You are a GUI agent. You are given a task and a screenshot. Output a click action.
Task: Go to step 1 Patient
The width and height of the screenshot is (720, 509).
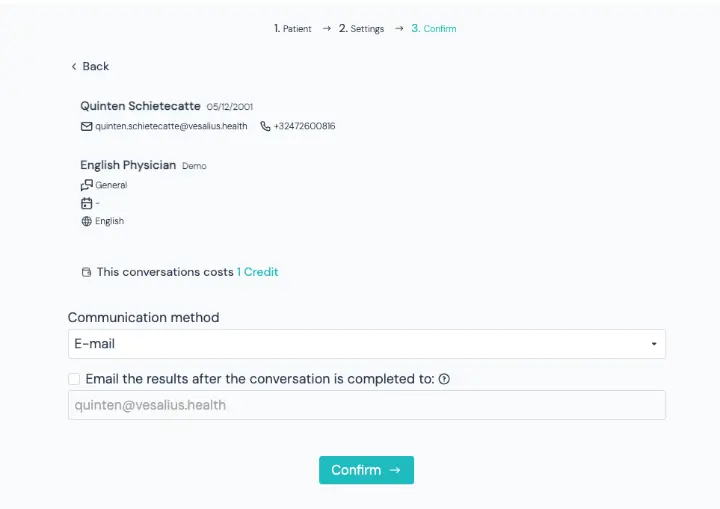tap(292, 28)
